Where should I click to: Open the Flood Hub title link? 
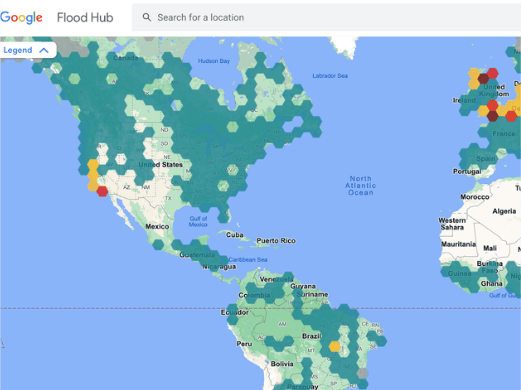85,18
